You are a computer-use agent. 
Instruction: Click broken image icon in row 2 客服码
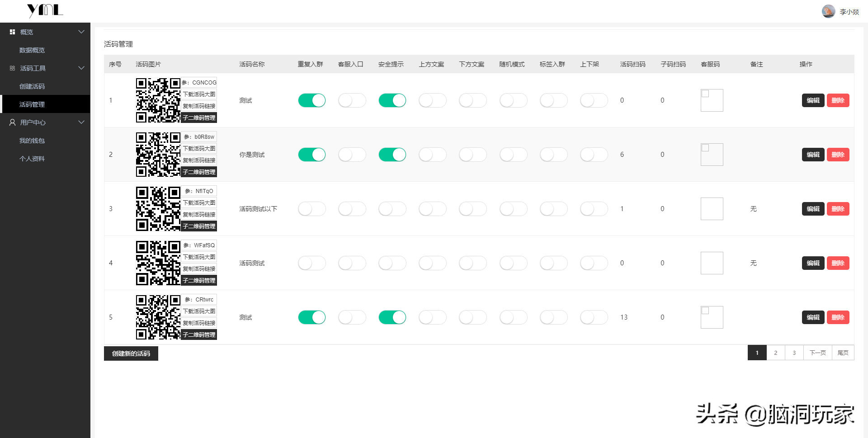click(705, 148)
